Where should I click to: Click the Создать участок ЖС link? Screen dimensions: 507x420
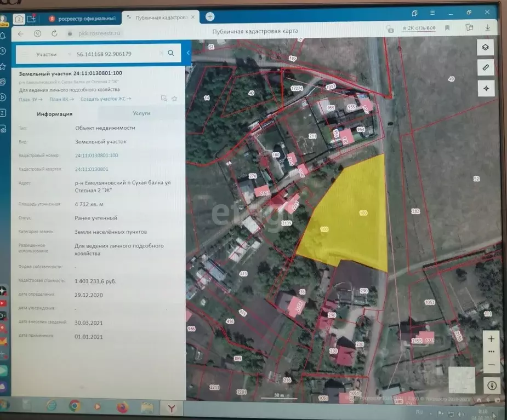pyautogui.click(x=106, y=99)
